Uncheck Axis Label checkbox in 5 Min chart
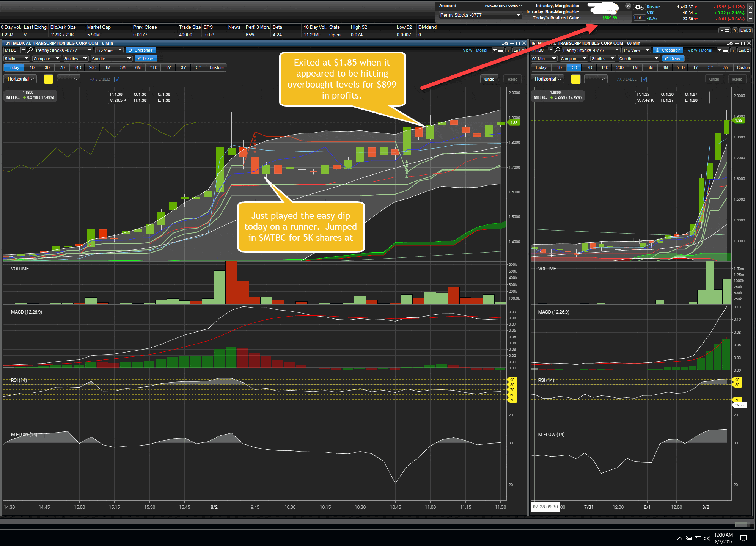The width and height of the screenshot is (756, 546). click(x=117, y=79)
